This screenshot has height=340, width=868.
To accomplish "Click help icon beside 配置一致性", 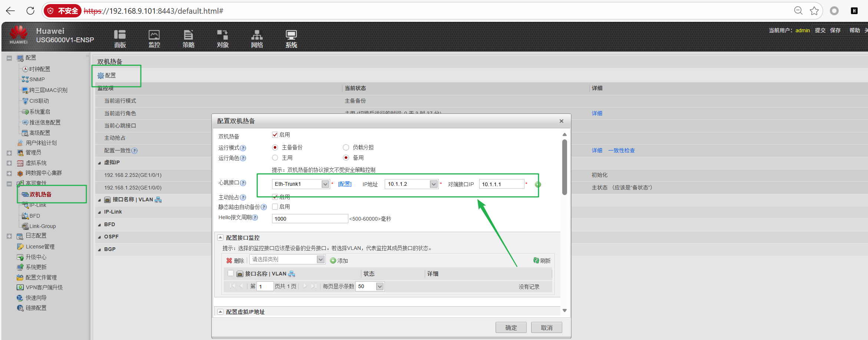I will pyautogui.click(x=135, y=151).
